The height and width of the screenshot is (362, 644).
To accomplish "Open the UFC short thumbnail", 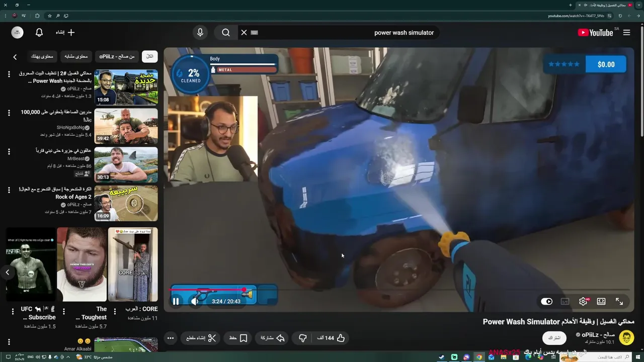I will (x=31, y=264).
